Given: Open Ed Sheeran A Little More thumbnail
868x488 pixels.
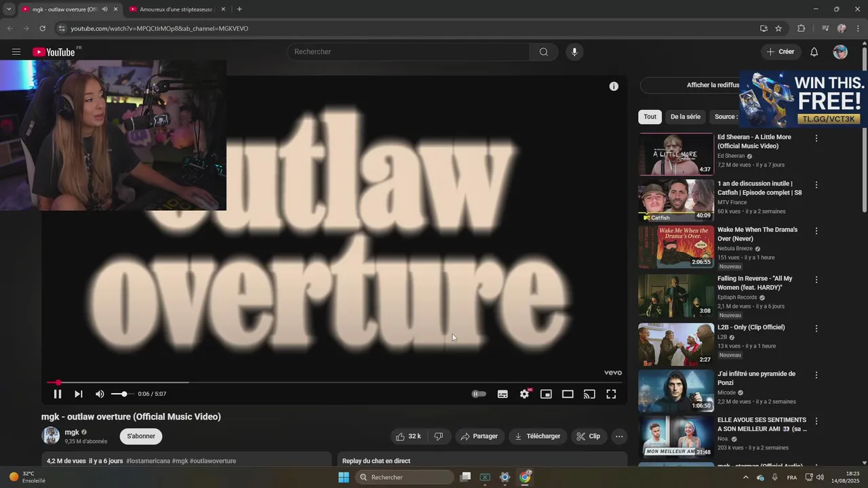Looking at the screenshot, I should [676, 154].
